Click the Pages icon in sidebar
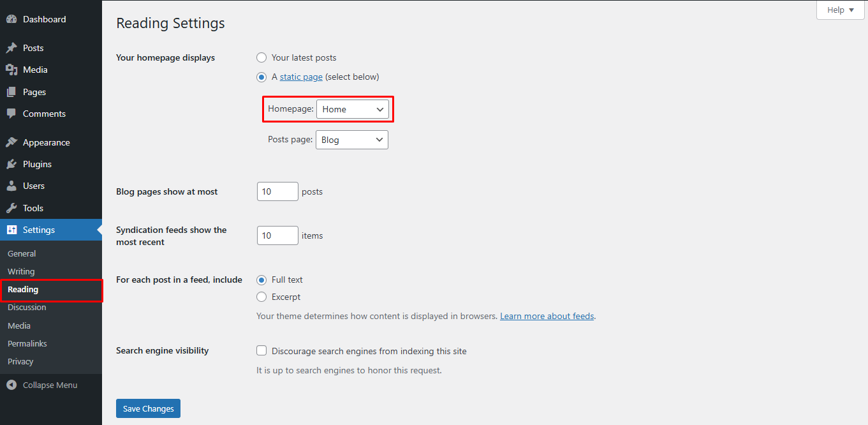 tap(11, 92)
